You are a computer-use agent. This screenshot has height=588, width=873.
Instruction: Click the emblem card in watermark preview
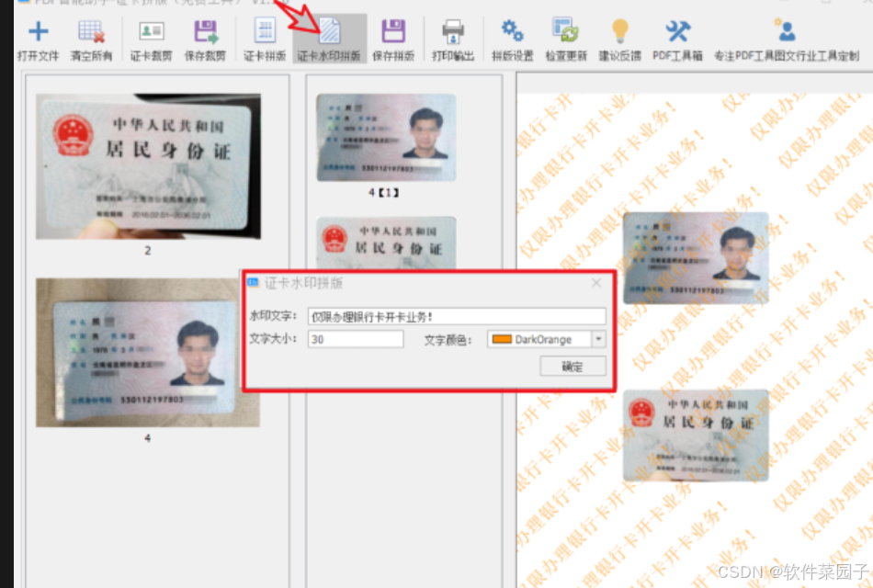point(696,435)
